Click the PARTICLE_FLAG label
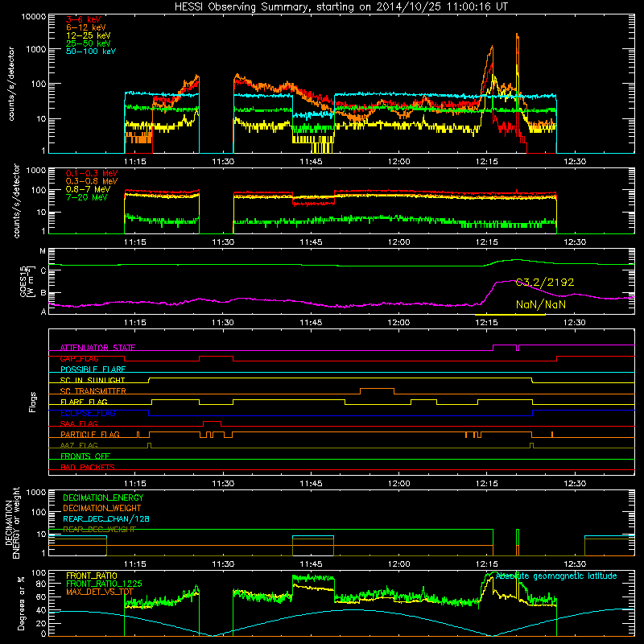Image resolution: width=644 pixels, height=644 pixels. pos(90,435)
